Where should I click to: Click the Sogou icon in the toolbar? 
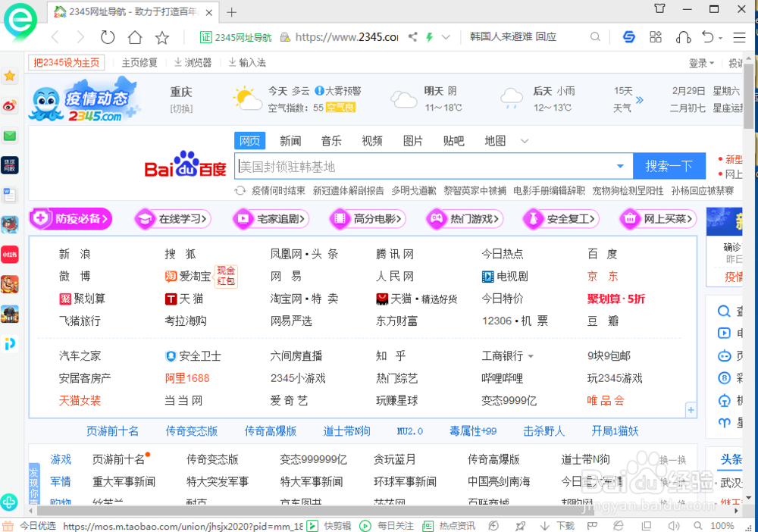pyautogui.click(x=629, y=36)
